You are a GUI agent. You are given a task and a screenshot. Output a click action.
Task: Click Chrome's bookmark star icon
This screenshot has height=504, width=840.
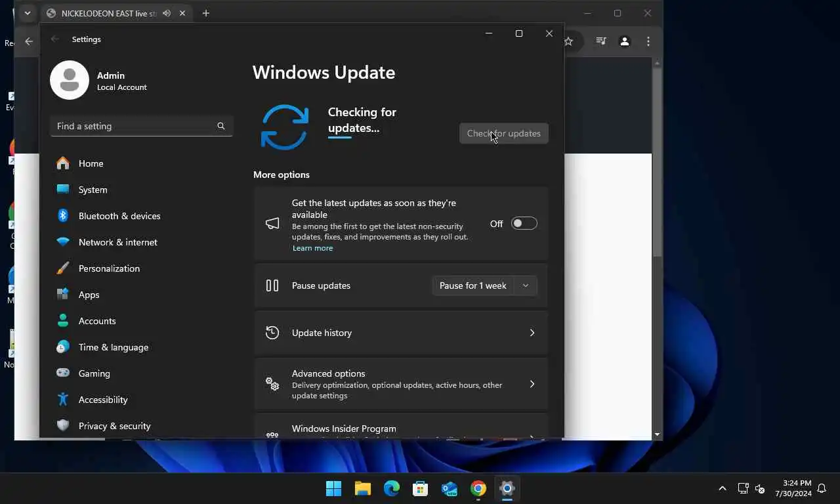pos(568,41)
